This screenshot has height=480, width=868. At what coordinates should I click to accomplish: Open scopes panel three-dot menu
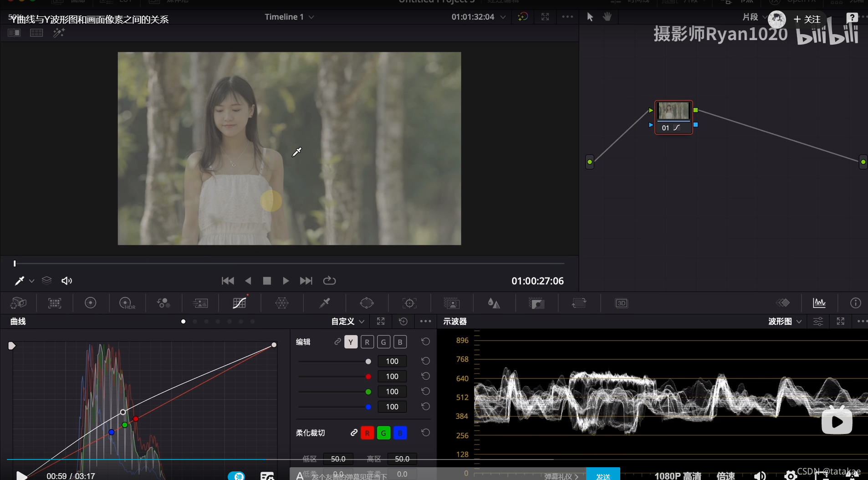click(862, 322)
